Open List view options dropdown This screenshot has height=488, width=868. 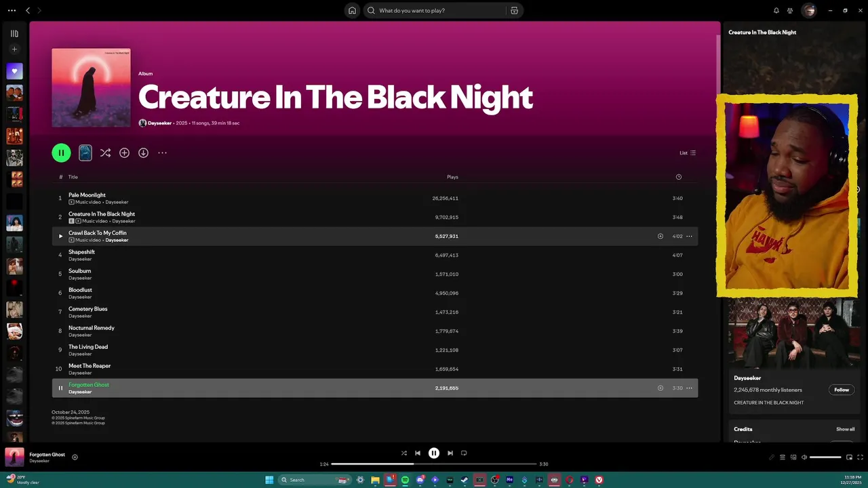(688, 153)
